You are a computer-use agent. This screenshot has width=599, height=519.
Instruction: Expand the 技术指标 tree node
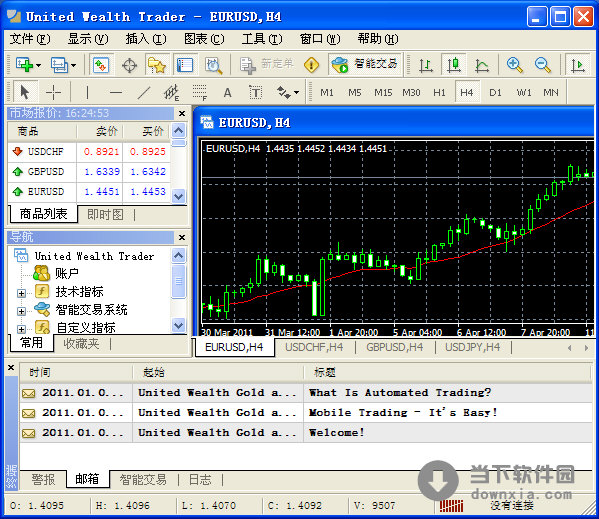21,293
